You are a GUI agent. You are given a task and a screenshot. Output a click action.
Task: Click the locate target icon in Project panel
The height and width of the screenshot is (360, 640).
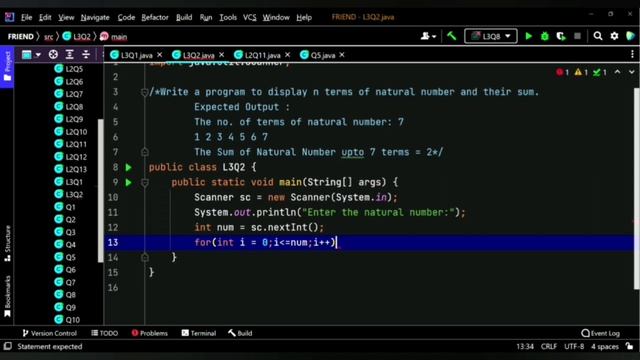(x=53, y=54)
